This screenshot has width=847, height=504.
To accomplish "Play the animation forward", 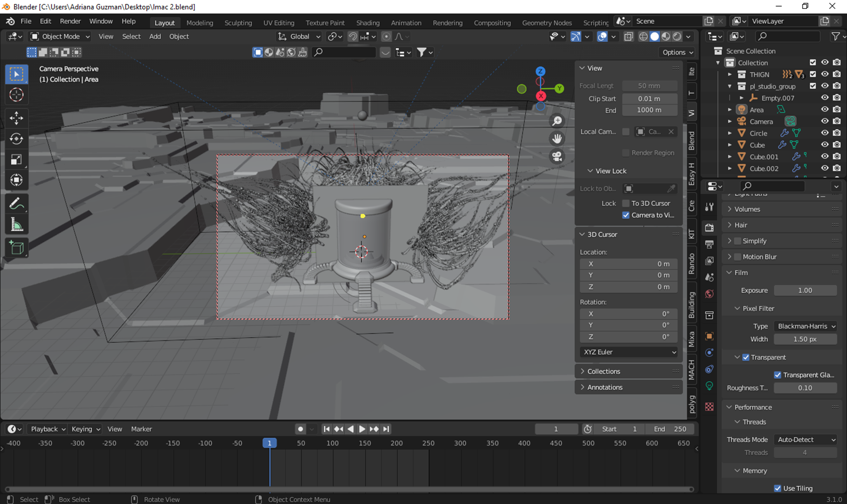I will pyautogui.click(x=362, y=429).
